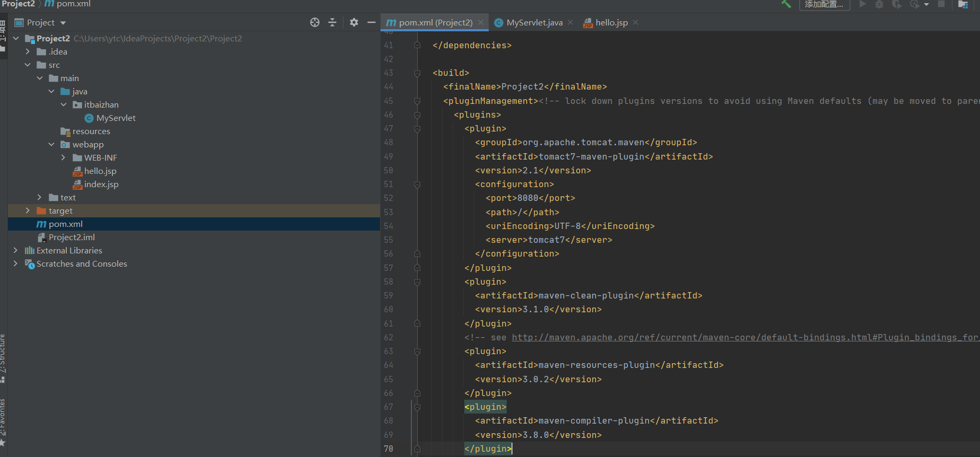Click Project2 in the navigation breadcrumb
Viewport: 980px width, 457px height.
click(x=18, y=4)
